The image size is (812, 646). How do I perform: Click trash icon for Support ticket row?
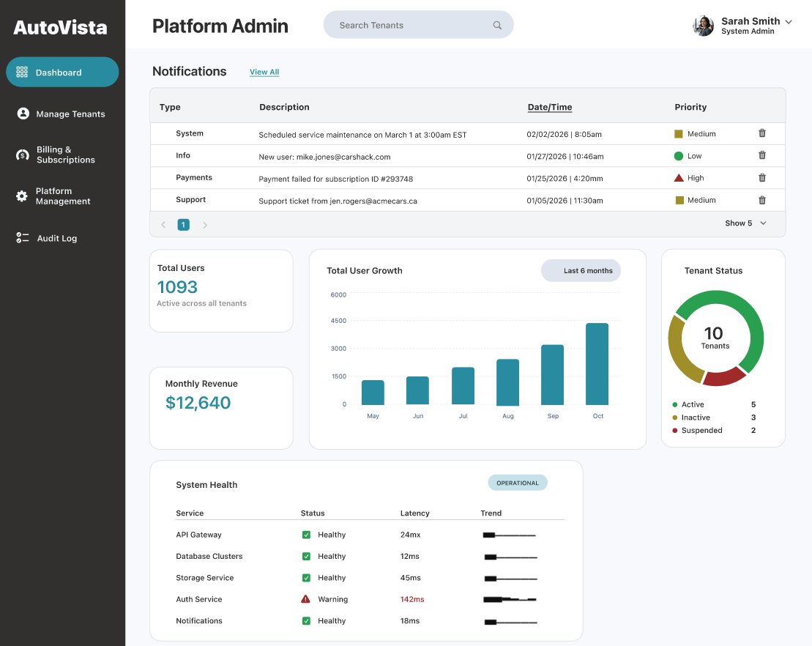click(762, 200)
